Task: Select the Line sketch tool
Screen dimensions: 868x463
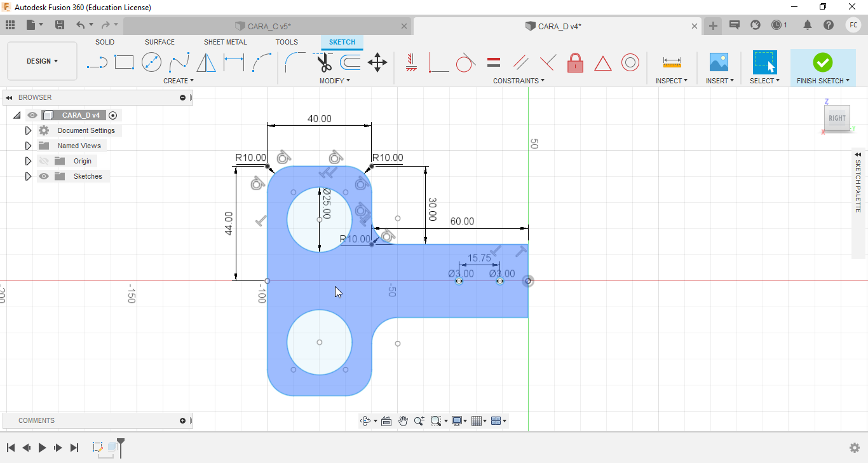Action: (97, 62)
